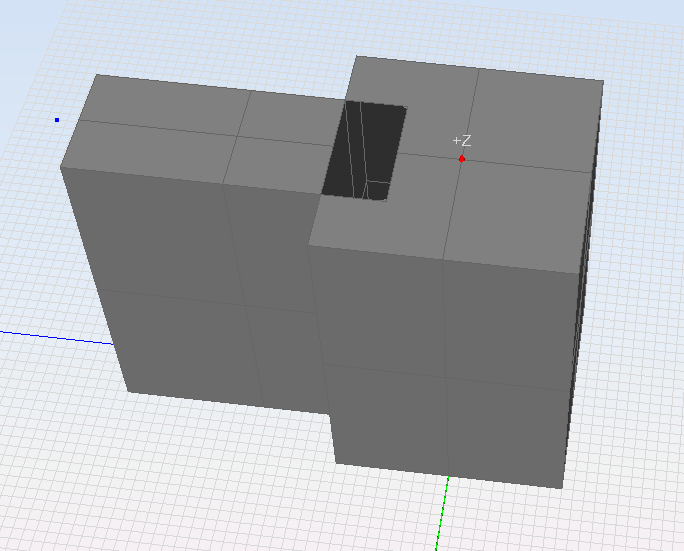Click the blue axis line left of the model

tap(50, 335)
